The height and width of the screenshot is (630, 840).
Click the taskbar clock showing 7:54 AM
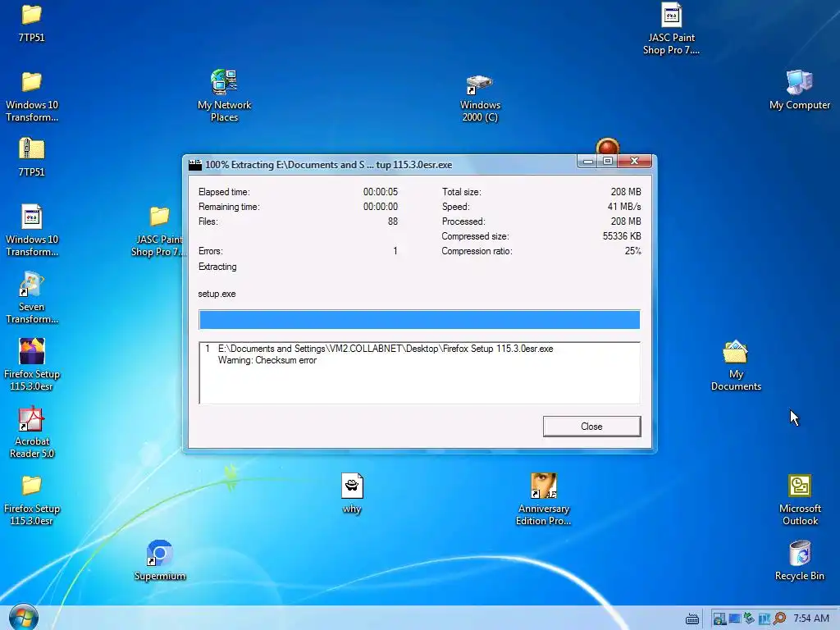(x=811, y=619)
